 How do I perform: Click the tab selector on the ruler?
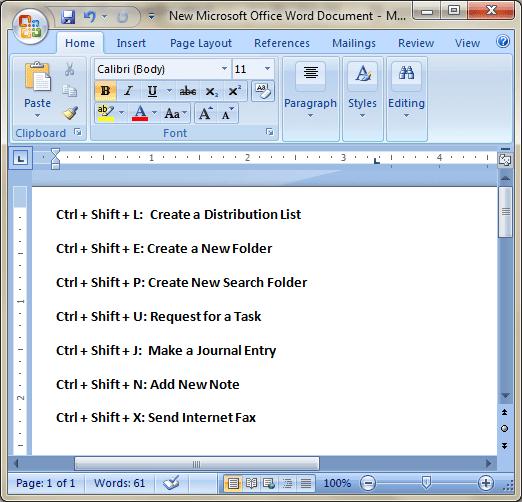(20, 158)
